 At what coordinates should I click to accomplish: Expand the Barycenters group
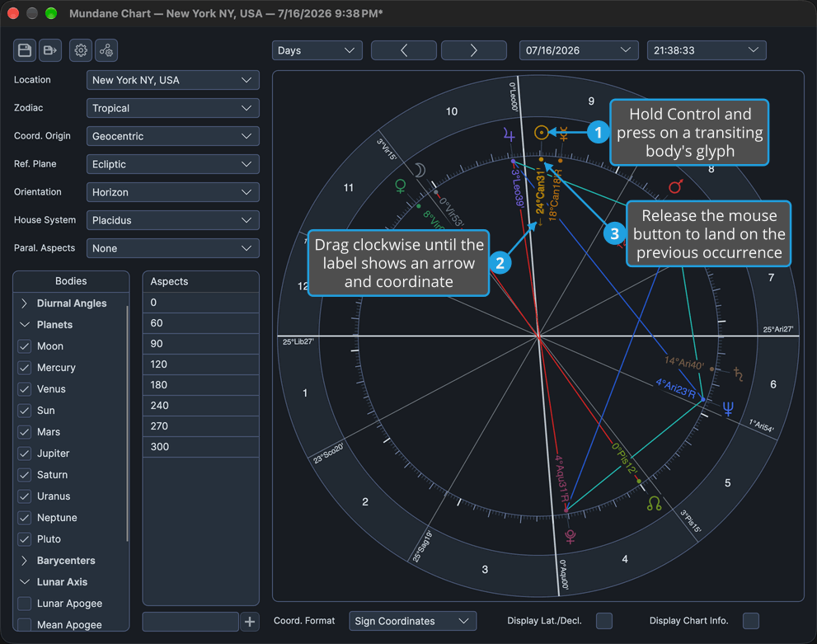[24, 561]
